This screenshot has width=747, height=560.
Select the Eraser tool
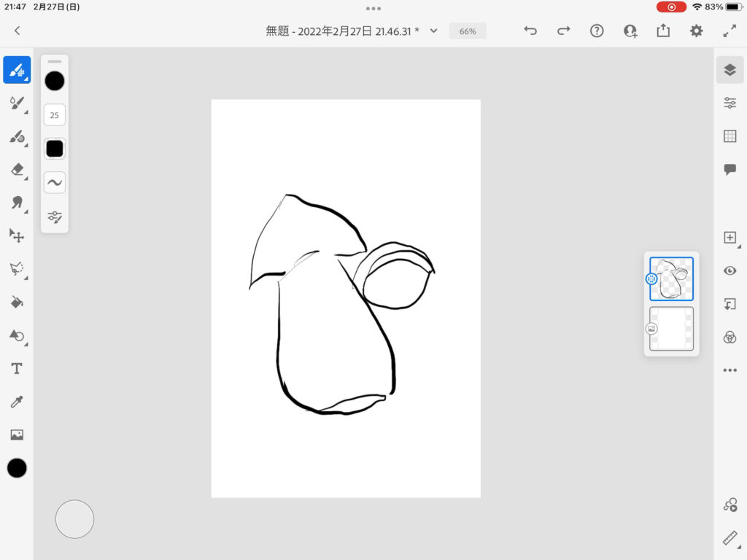(x=17, y=169)
